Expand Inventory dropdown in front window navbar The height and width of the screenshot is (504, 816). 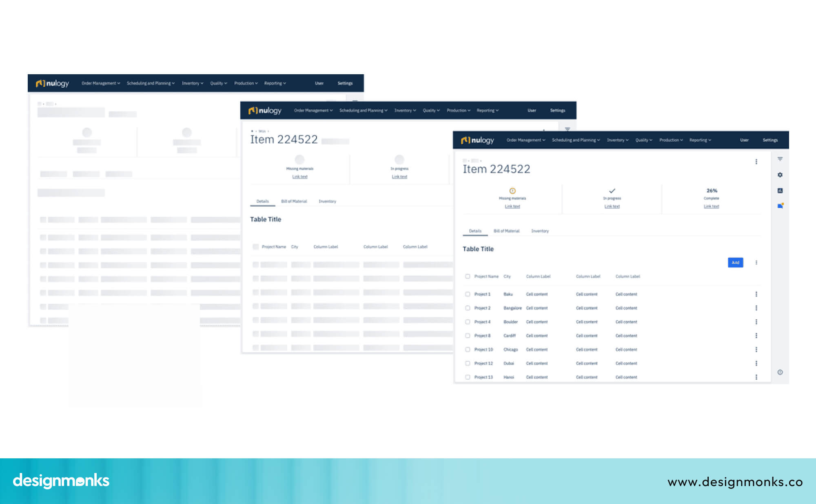618,140
